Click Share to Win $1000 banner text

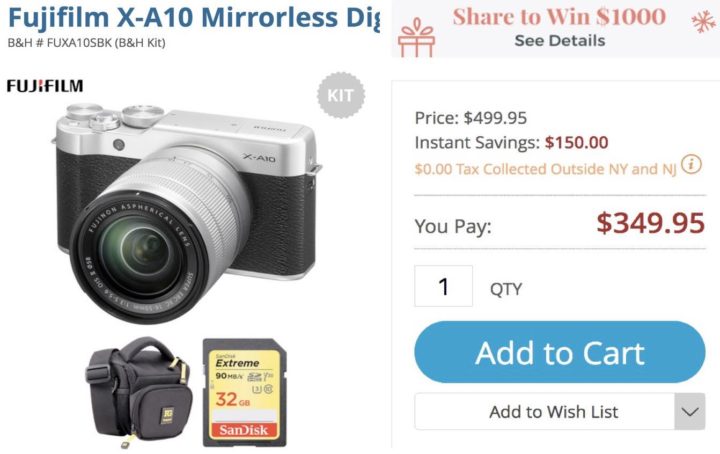[x=559, y=17]
